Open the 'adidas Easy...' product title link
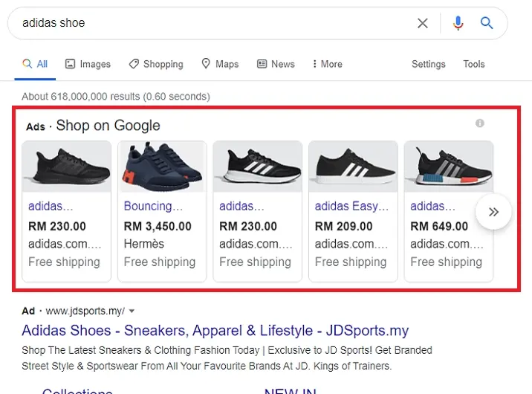532x394 pixels. click(351, 206)
